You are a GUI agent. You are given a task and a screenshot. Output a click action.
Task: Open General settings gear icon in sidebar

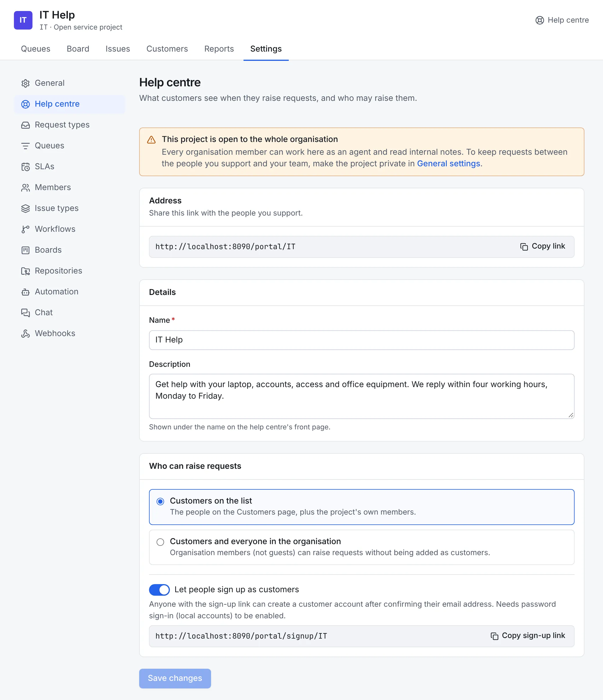tap(25, 83)
